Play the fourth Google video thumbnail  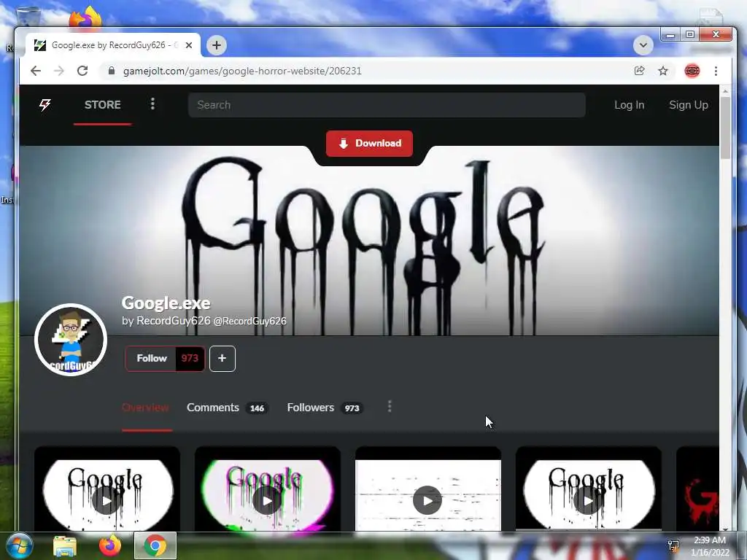tap(589, 500)
